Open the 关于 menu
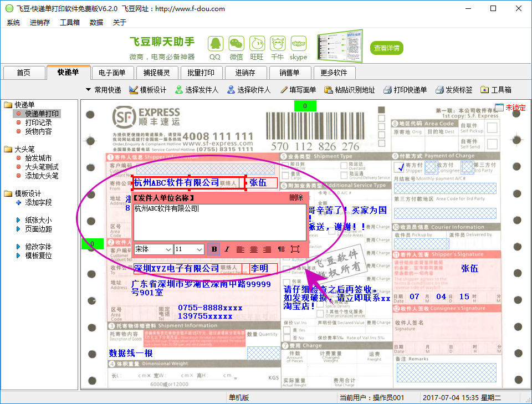532x404 pixels. [120, 22]
